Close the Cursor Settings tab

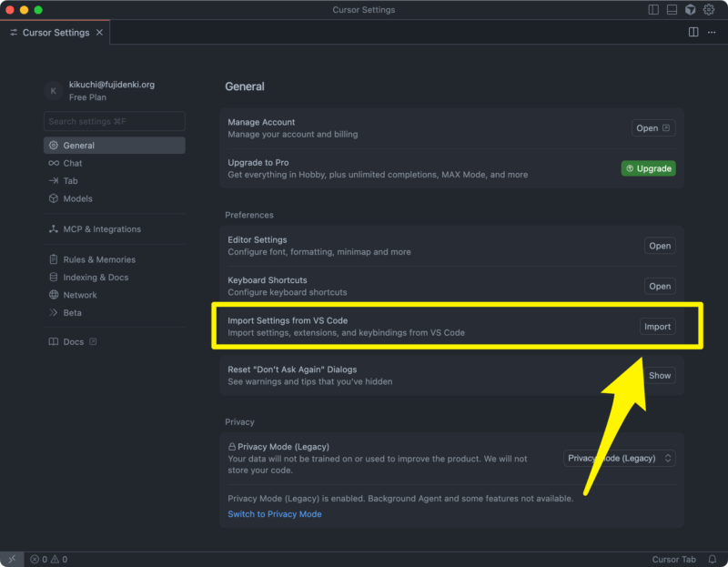pyautogui.click(x=99, y=33)
